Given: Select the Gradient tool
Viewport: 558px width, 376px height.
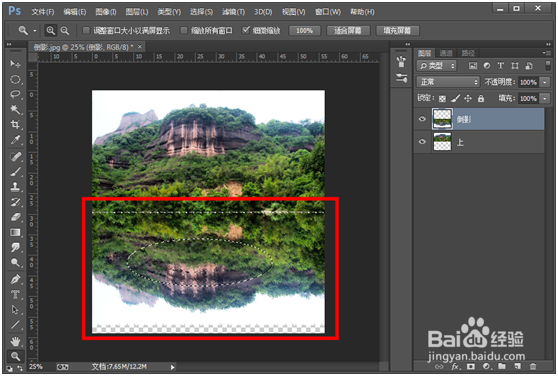Looking at the screenshot, I should click(15, 232).
